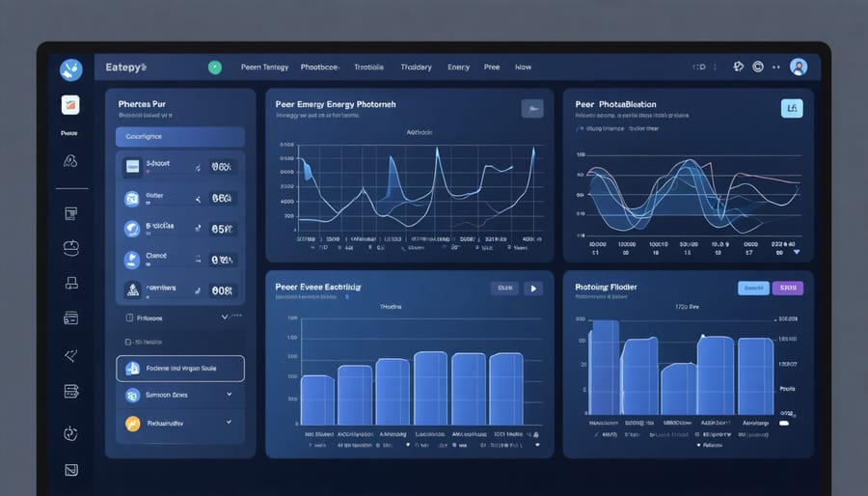Viewport: 868px width, 496px height.
Task: Expand the Sirmoon Goes dropdown arrow
Action: pyautogui.click(x=229, y=395)
